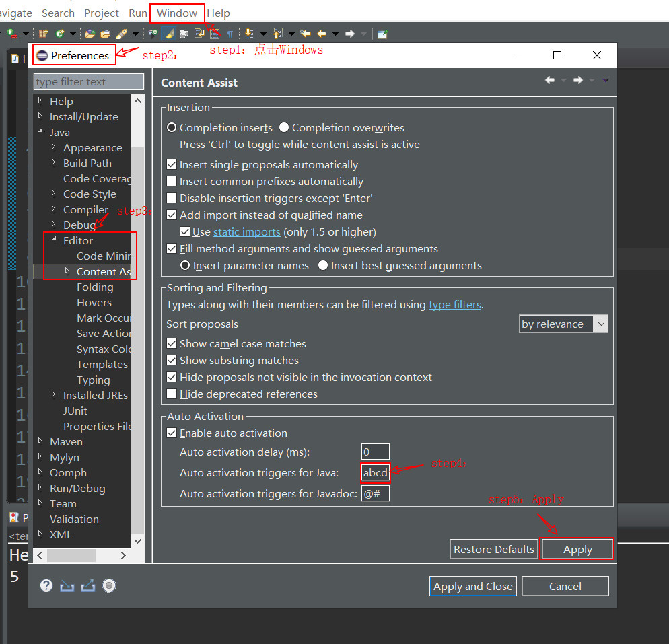Viewport: 669px width, 644px height.
Task: Click the Oomph preference recorder icon
Action: (x=109, y=585)
